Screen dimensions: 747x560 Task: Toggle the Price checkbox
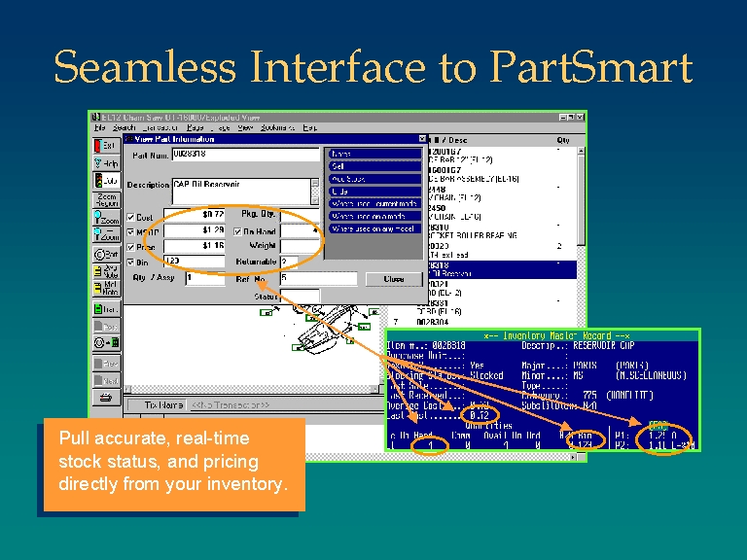(x=130, y=247)
